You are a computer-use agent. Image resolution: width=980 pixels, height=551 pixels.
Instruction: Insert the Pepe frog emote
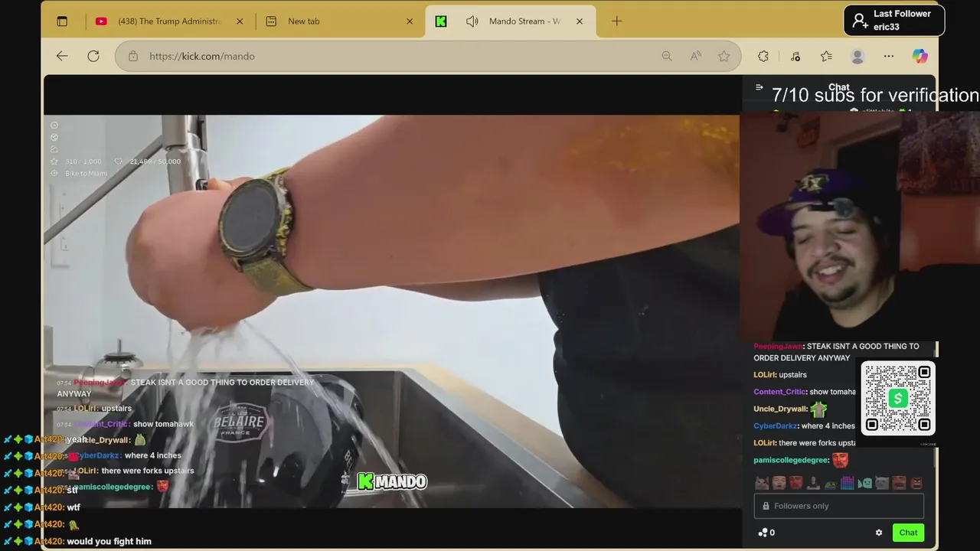[831, 484]
